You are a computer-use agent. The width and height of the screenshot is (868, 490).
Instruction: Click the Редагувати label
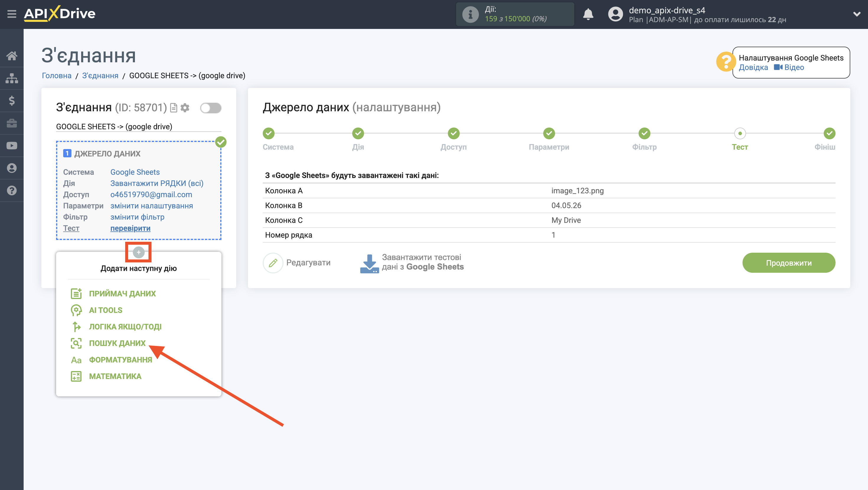(x=308, y=262)
